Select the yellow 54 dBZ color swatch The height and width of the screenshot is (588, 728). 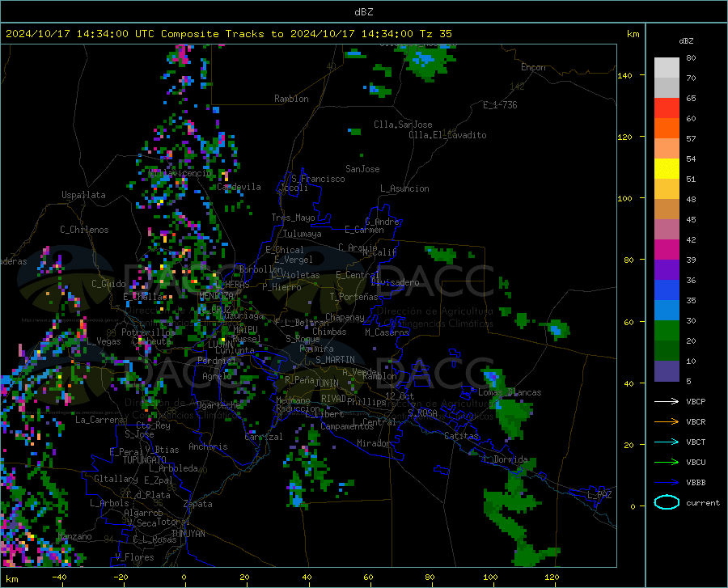667,168
